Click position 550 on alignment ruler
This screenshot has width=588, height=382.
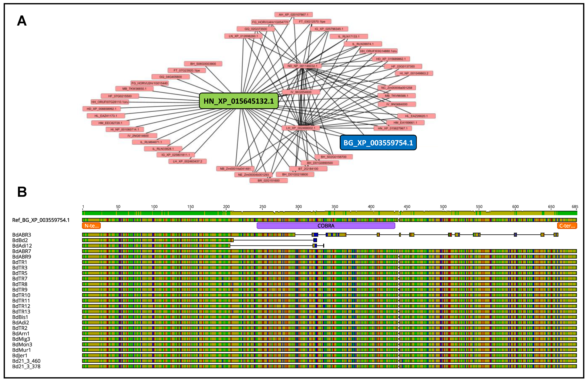point(479,207)
